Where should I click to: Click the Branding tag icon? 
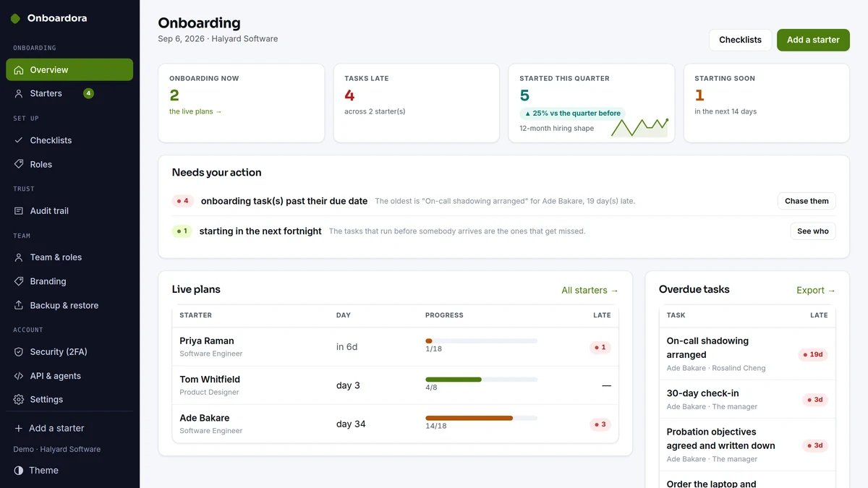click(19, 281)
